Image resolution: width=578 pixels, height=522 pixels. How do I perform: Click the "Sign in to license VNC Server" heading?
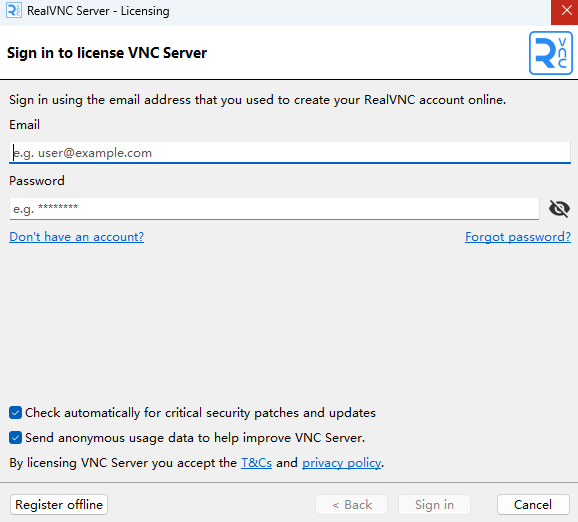point(107,53)
